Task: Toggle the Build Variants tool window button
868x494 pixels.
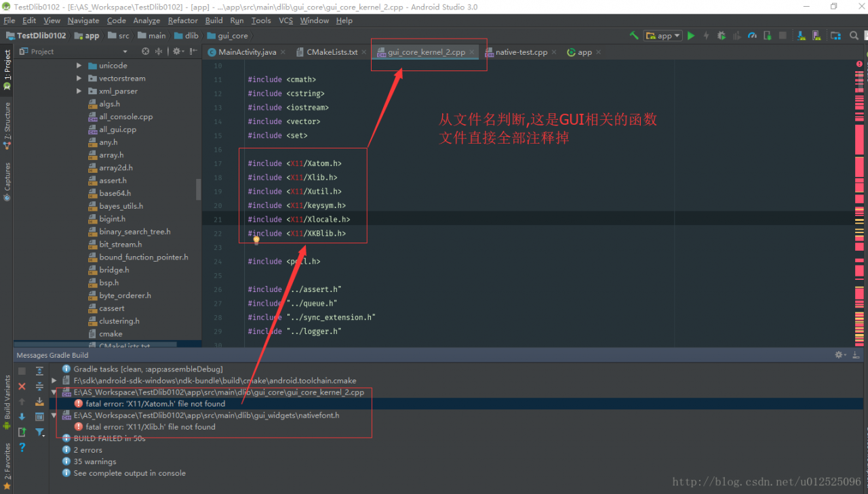Action: point(7,404)
